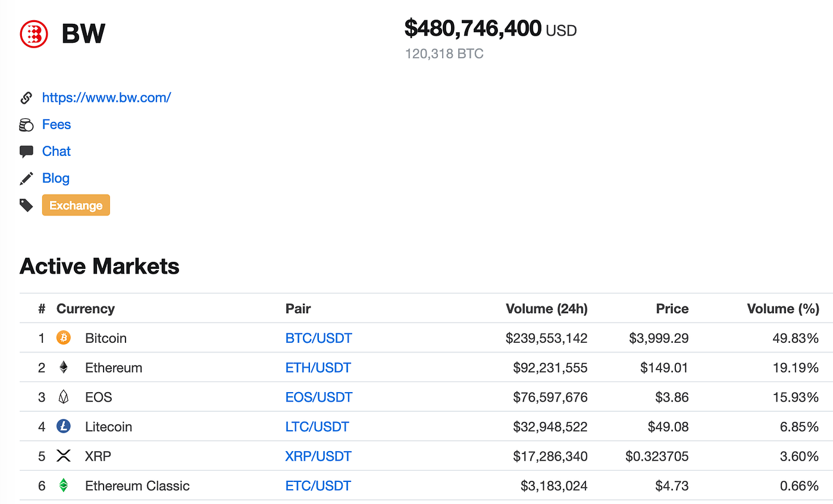The width and height of the screenshot is (833, 504).
Task: Click the tag icon beside the Exchange badge
Action: click(26, 205)
